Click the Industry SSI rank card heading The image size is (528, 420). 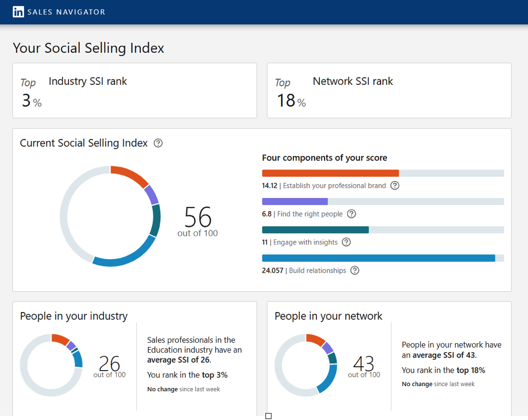tap(87, 81)
